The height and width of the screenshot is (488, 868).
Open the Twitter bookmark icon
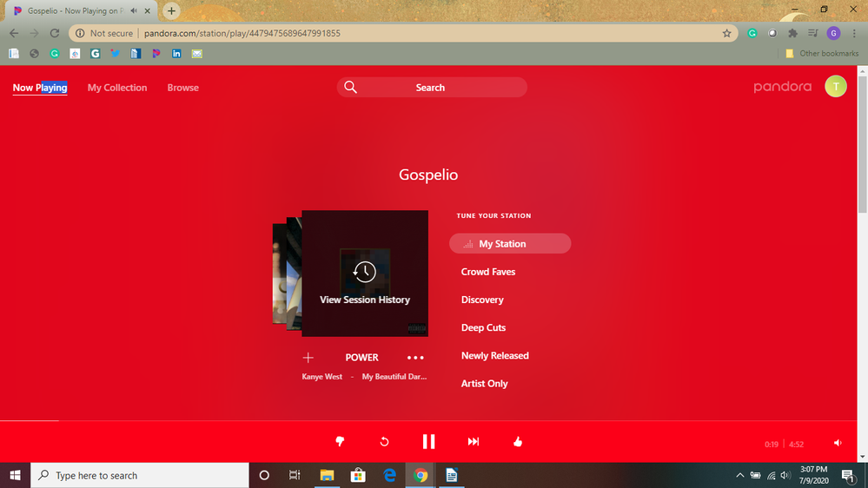click(116, 54)
